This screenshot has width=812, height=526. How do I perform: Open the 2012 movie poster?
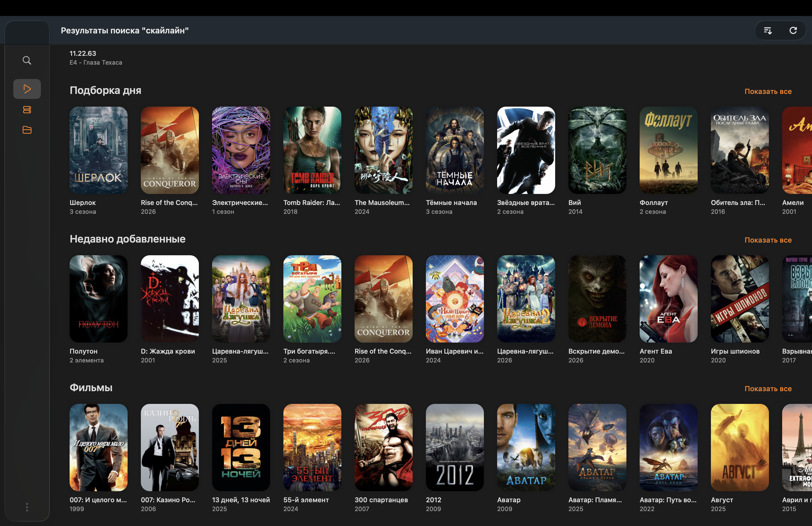[455, 448]
